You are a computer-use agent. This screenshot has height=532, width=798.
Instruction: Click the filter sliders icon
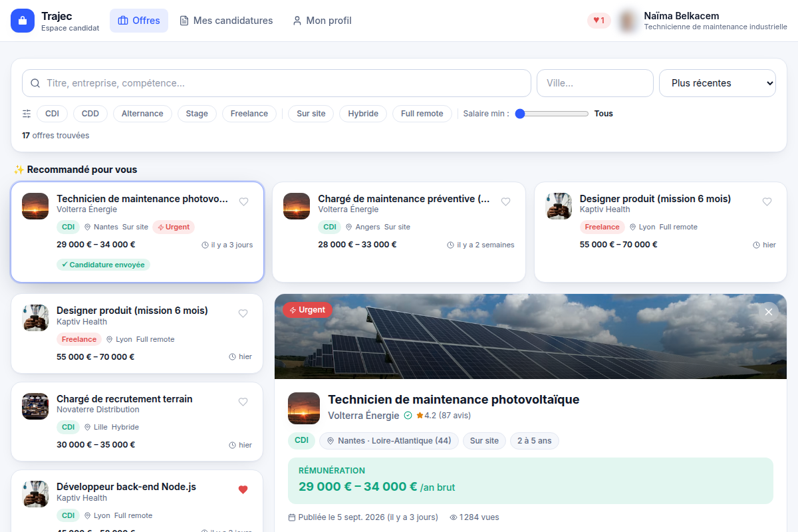27,114
